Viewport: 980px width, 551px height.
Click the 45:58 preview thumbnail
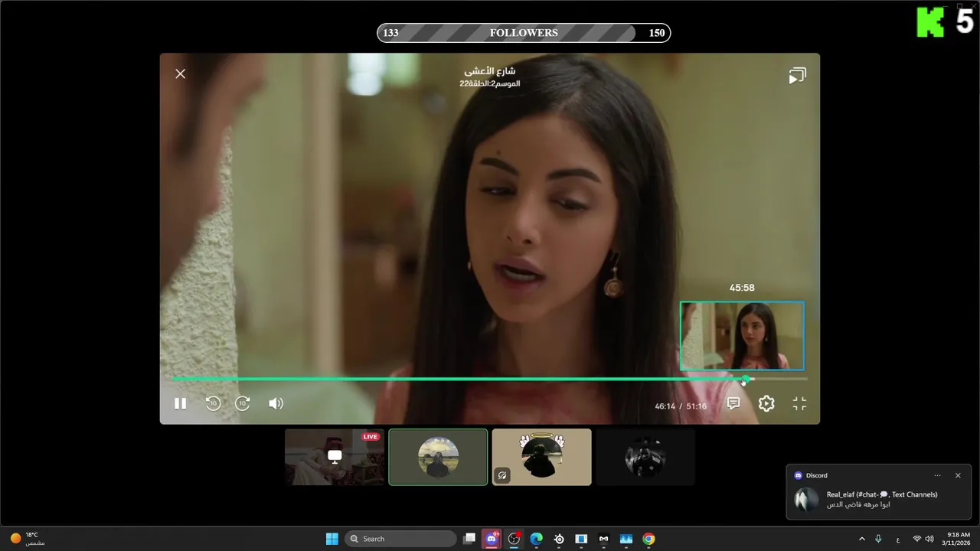tap(742, 336)
